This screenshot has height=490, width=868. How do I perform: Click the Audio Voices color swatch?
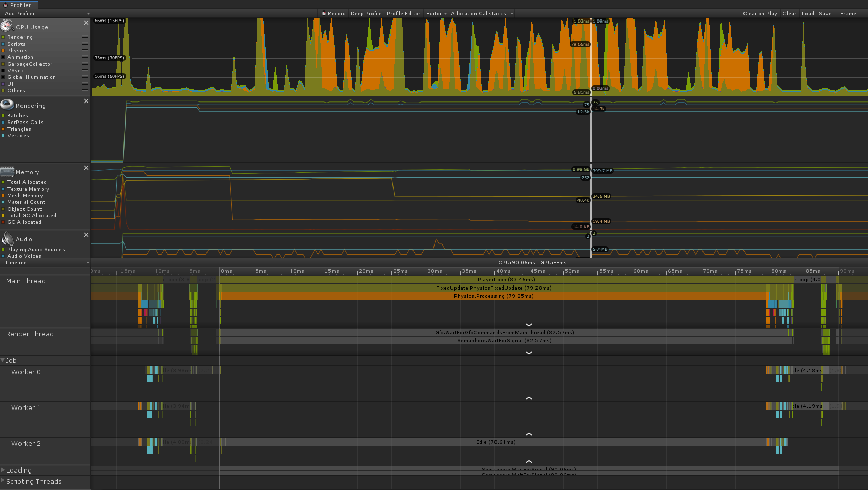point(3,256)
